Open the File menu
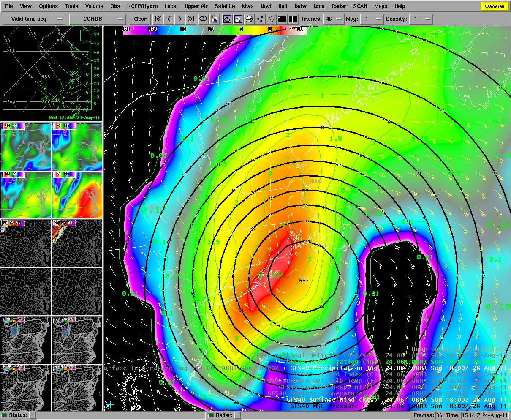The width and height of the screenshot is (511, 420). tap(8, 6)
